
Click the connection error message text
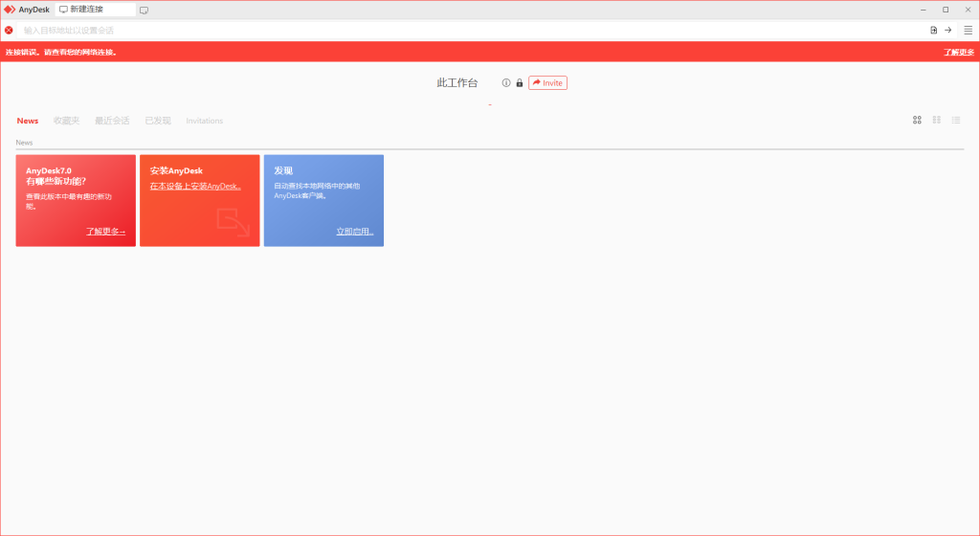tap(61, 52)
